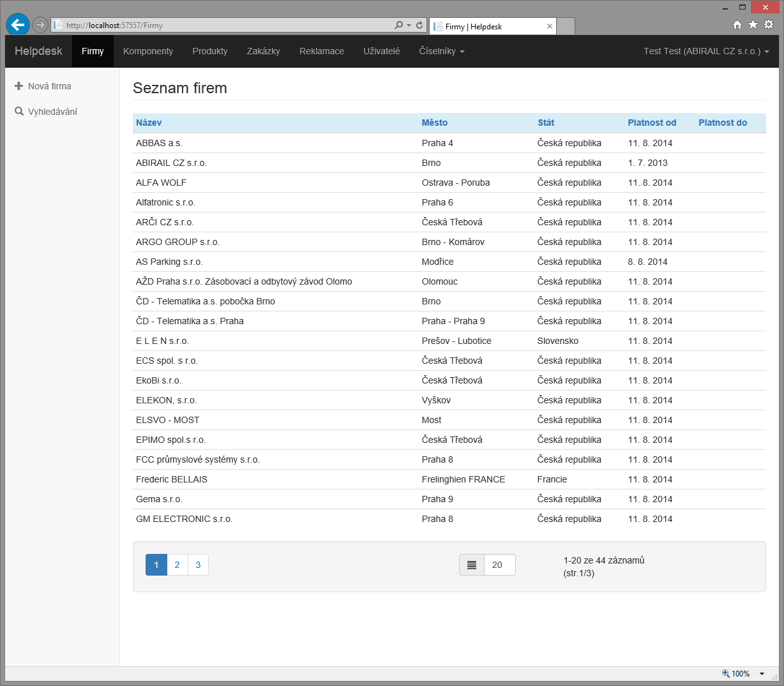
Task: Click the Frederic BELLAIS company name
Action: (x=172, y=479)
